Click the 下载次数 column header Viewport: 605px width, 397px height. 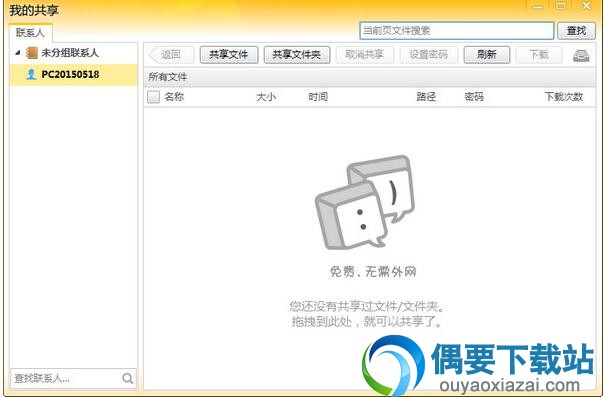click(563, 96)
